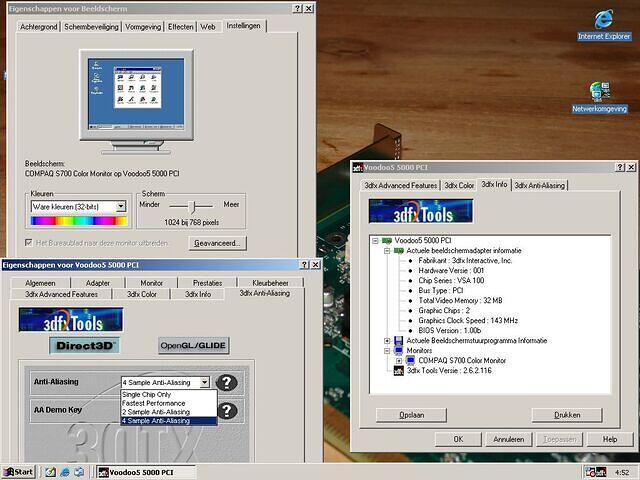Click OK in Voodoo5 window
This screenshot has height=480, width=640.
pos(458,440)
